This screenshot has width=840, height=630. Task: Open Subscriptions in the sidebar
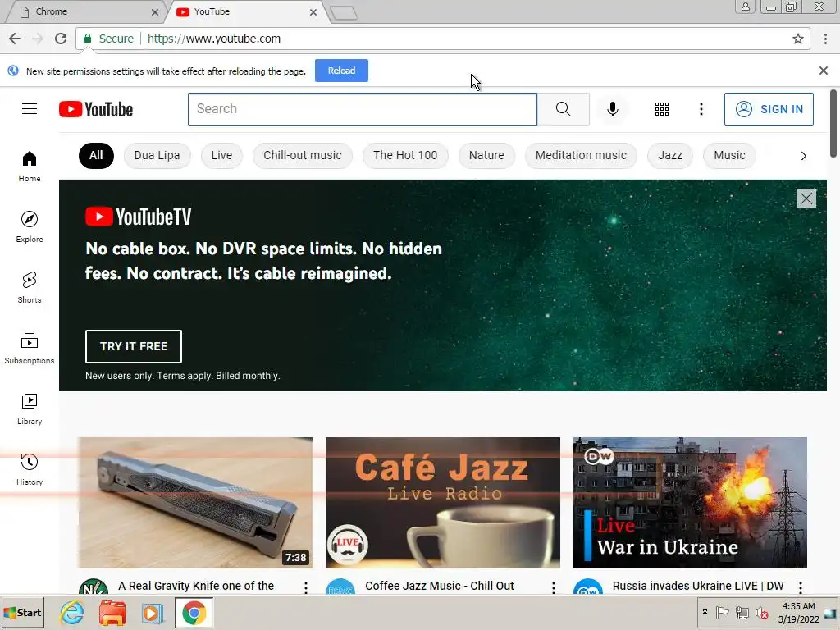(30, 348)
